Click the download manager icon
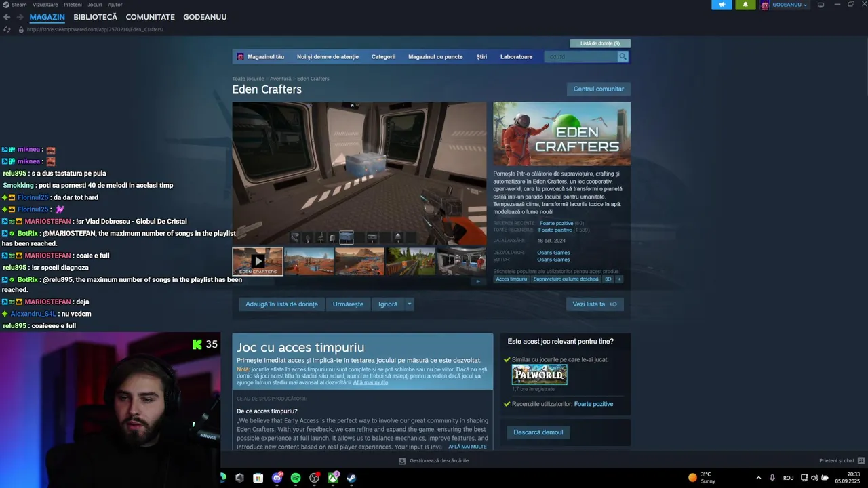The height and width of the screenshot is (488, 868). pos(402,460)
